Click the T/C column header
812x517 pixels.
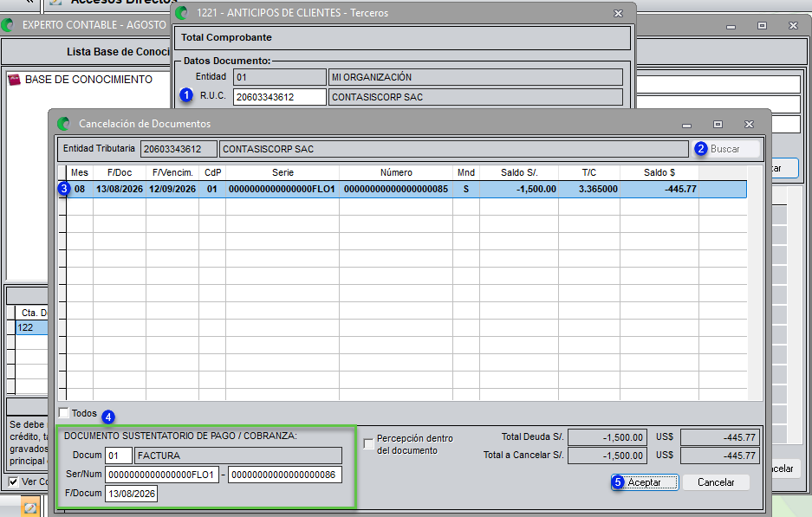tap(589, 173)
